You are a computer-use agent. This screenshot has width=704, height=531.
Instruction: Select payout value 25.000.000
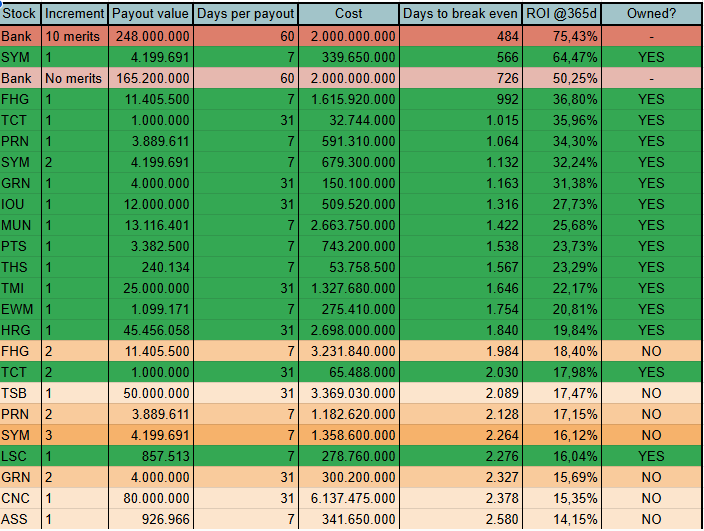click(150, 288)
